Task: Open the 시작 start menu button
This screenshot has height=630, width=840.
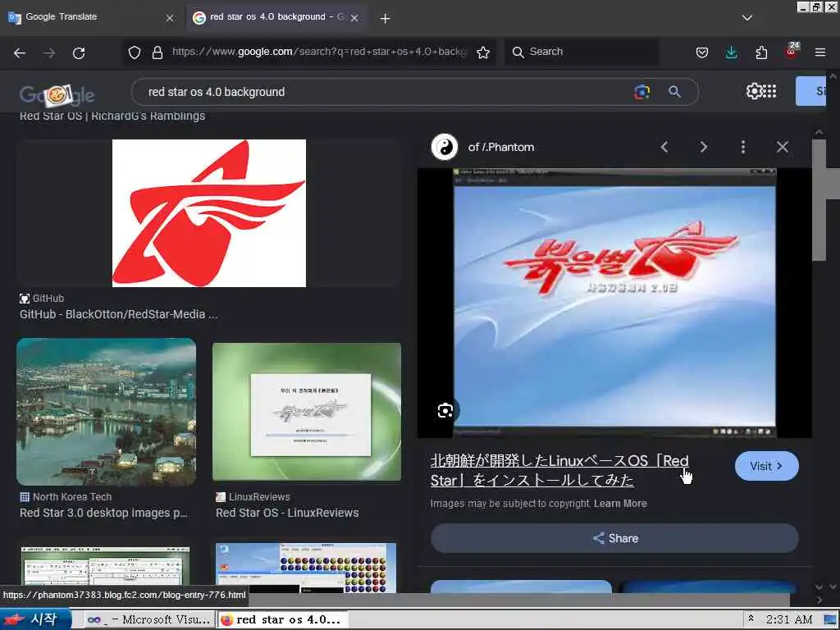Action: tap(34, 619)
